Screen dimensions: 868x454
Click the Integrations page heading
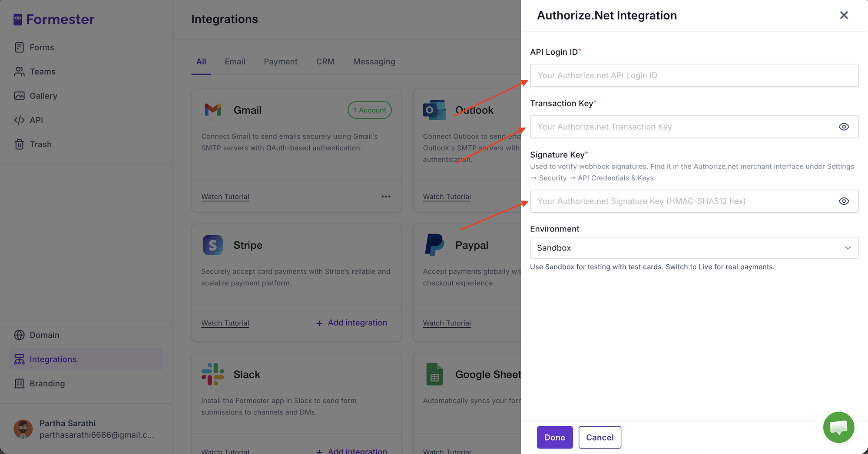(225, 19)
